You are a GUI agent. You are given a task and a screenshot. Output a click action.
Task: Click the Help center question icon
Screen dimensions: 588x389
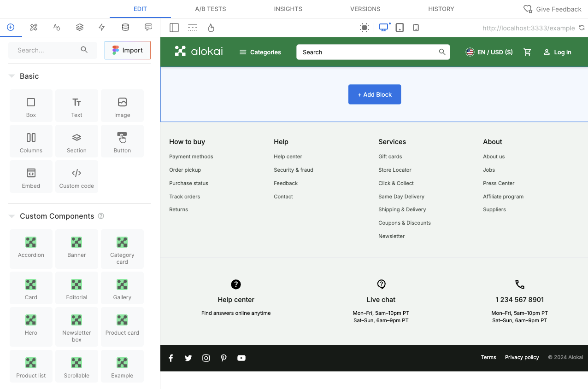click(x=236, y=284)
